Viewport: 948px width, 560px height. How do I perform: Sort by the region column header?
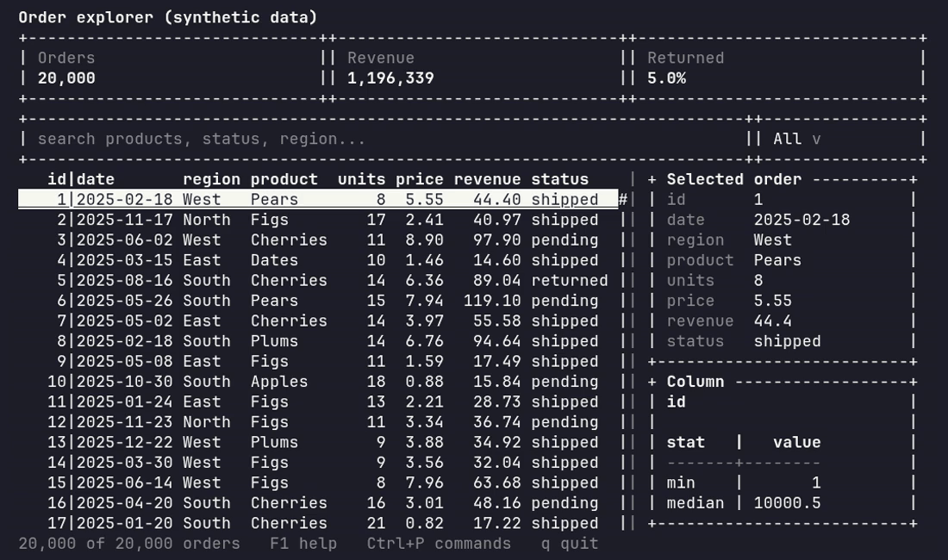point(212,179)
